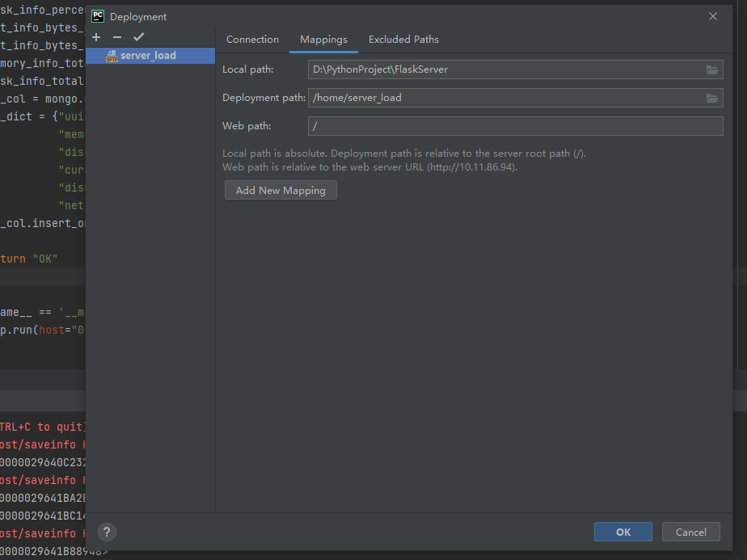Click the return "OK" line in editor

(x=29, y=259)
